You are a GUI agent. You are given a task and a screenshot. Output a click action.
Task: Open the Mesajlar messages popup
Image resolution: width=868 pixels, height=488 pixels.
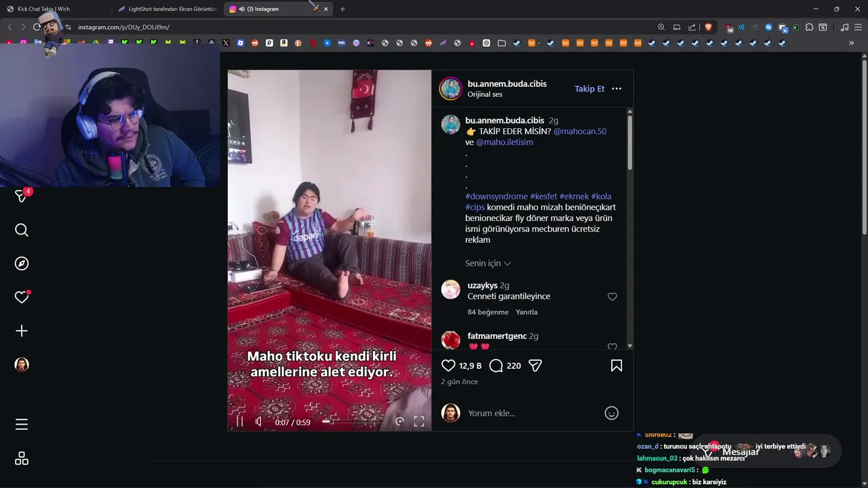768,451
